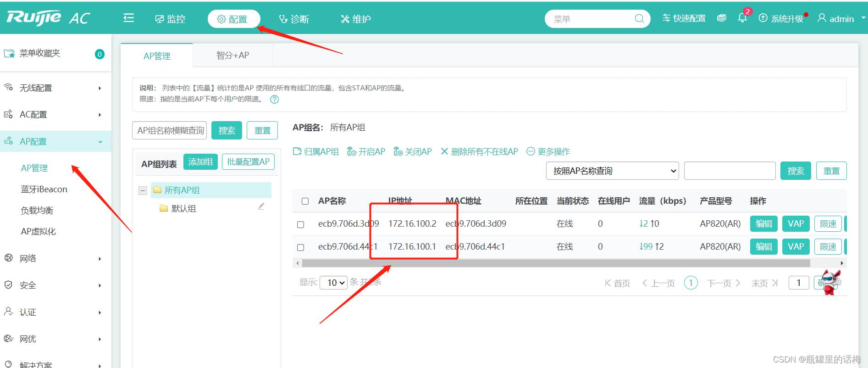
Task: Click the Ruijie AC logo
Action: tap(48, 18)
